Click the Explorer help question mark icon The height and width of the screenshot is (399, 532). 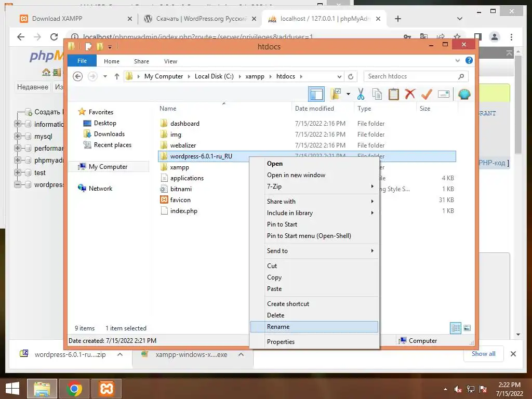click(469, 60)
